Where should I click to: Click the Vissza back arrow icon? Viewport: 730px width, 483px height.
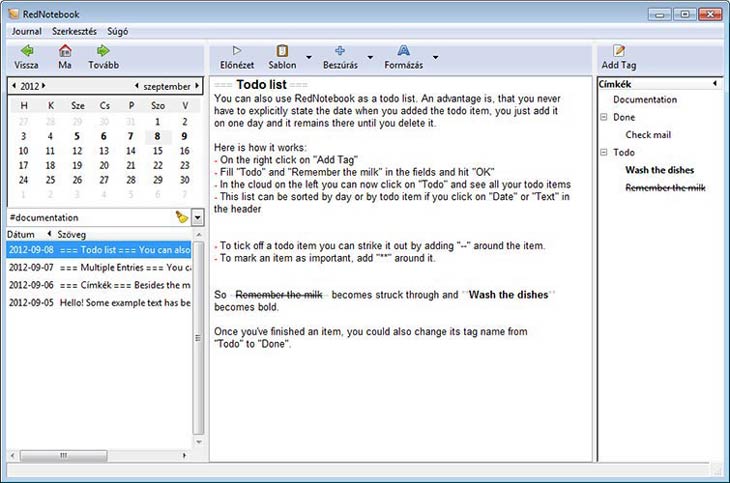[26, 51]
